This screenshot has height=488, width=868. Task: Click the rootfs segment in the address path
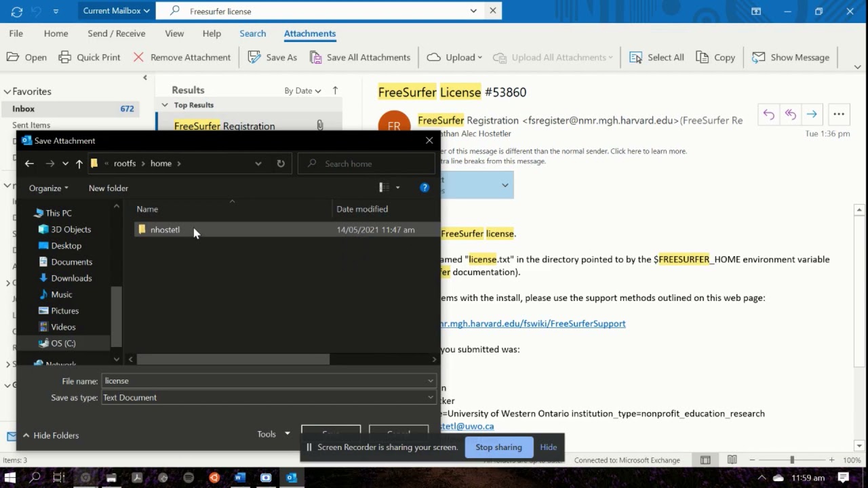[x=125, y=163]
